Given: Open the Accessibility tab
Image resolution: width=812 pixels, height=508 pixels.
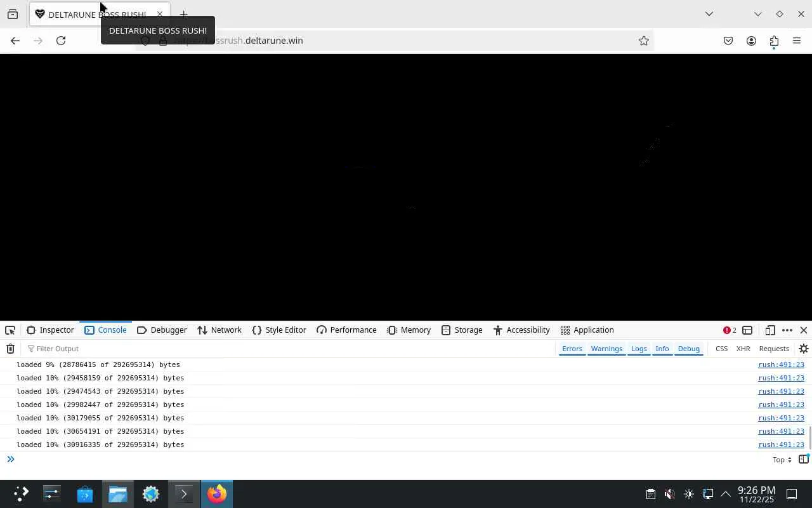Looking at the screenshot, I should click(x=521, y=330).
